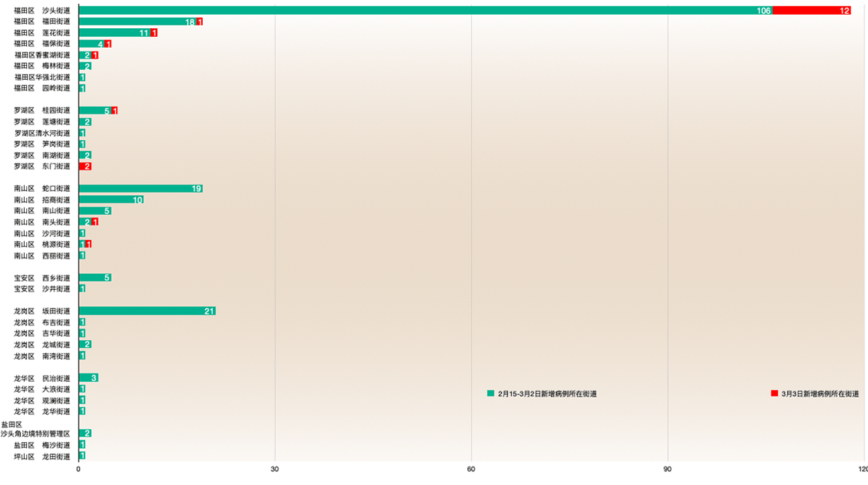Select the label 龙岗区 吉华街道
The width and height of the screenshot is (868, 485).
tap(42, 333)
